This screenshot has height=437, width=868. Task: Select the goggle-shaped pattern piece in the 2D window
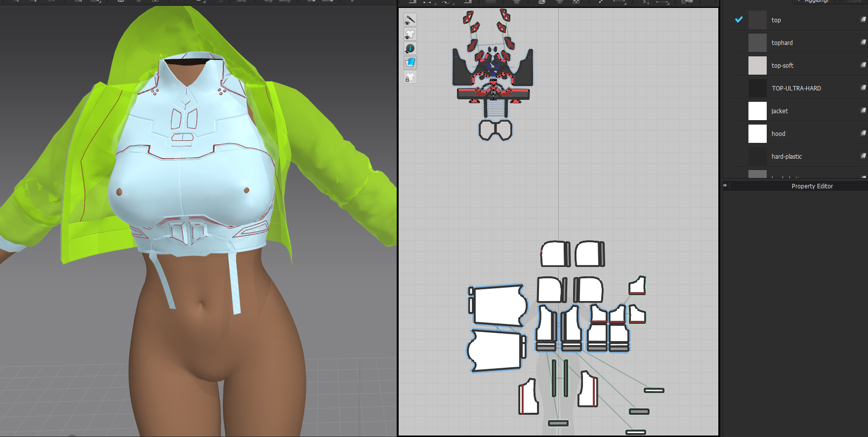496,130
